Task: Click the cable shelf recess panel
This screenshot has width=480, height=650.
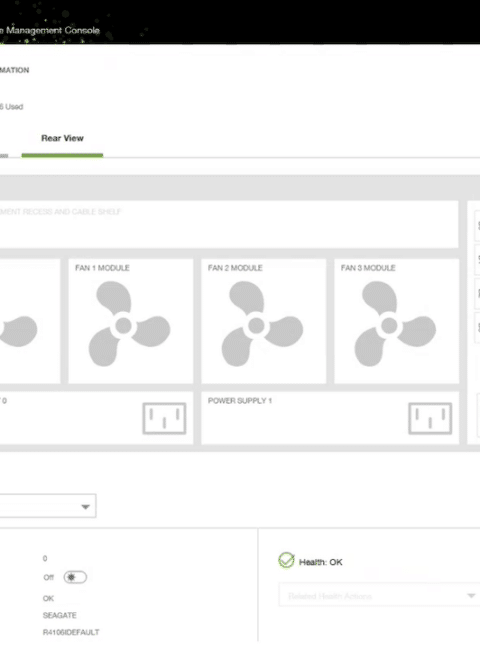Action: coord(229,224)
